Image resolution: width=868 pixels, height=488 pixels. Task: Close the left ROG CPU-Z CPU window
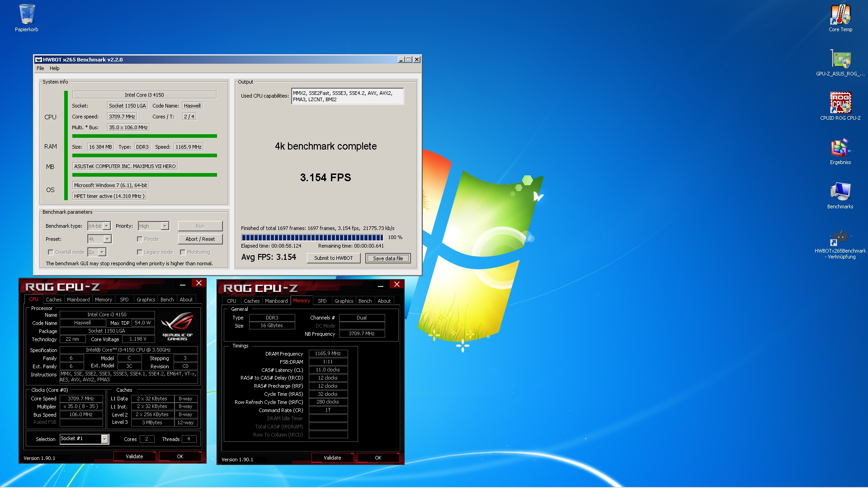click(199, 283)
